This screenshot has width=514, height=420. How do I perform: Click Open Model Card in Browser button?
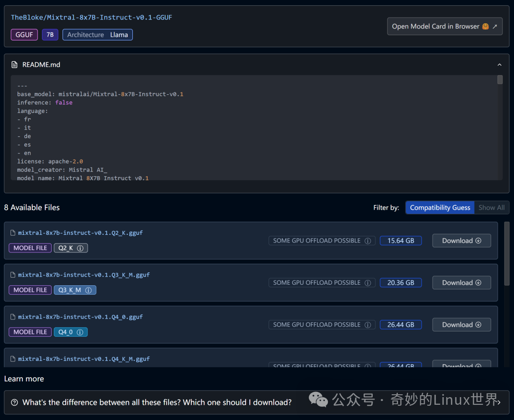click(445, 26)
